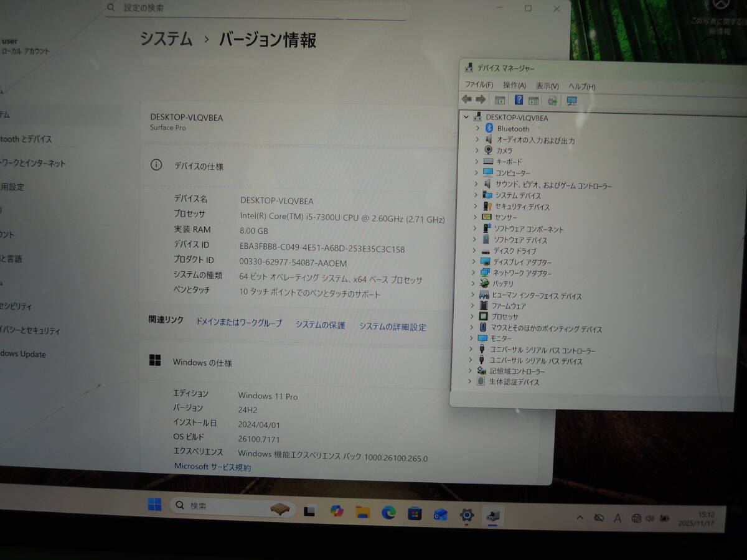This screenshot has height=560, width=747.
Task: Click the Windows Start button on taskbar
Action: pyautogui.click(x=154, y=504)
